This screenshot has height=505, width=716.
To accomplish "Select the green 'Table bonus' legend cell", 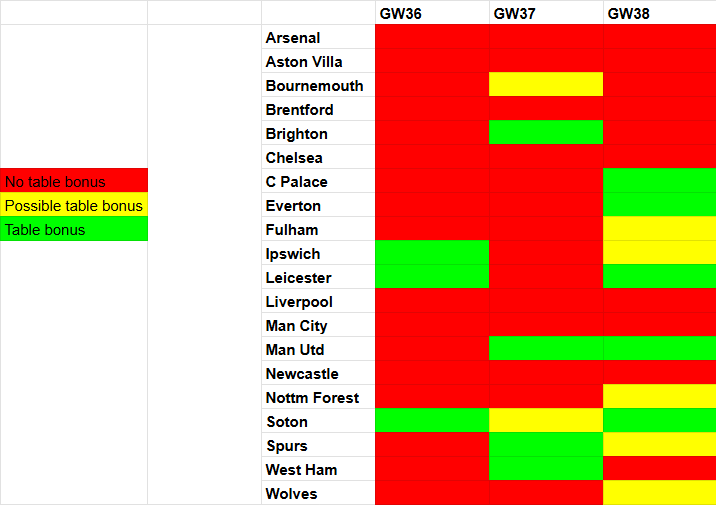I will point(74,230).
